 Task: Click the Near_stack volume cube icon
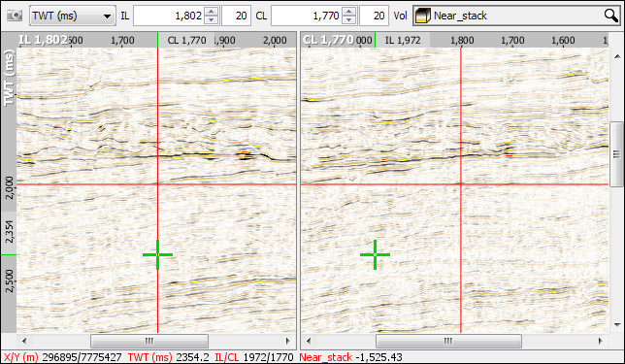[x=423, y=16]
